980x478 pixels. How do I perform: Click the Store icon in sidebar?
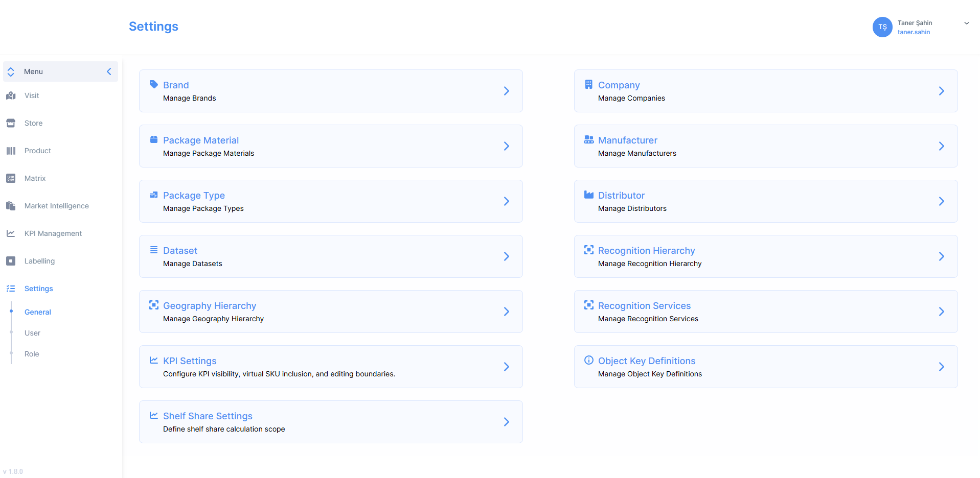click(11, 123)
